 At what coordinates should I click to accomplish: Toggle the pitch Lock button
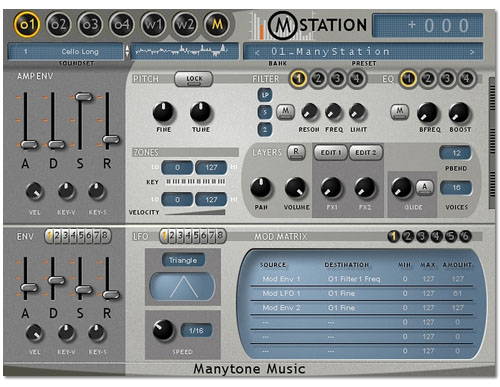pos(194,79)
